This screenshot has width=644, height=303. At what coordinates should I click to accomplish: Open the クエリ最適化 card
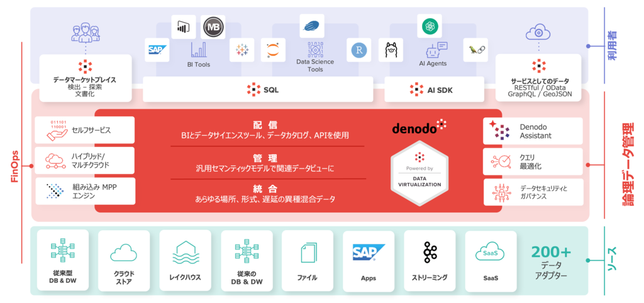533,162
